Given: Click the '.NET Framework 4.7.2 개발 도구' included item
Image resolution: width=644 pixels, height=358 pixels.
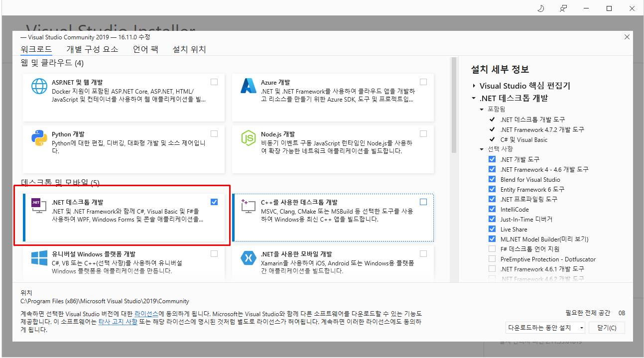Looking at the screenshot, I should pyautogui.click(x=542, y=129).
